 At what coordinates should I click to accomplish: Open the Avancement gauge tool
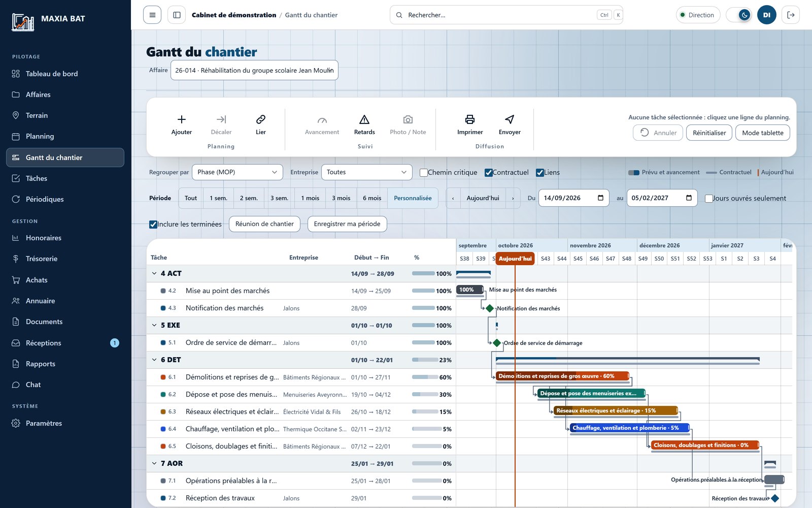322,125
